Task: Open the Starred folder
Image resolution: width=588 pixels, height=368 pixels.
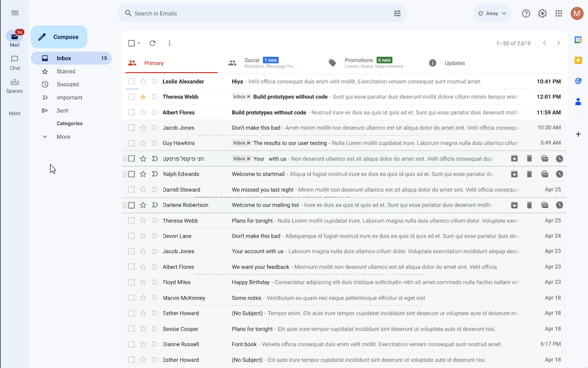Action: (x=66, y=72)
